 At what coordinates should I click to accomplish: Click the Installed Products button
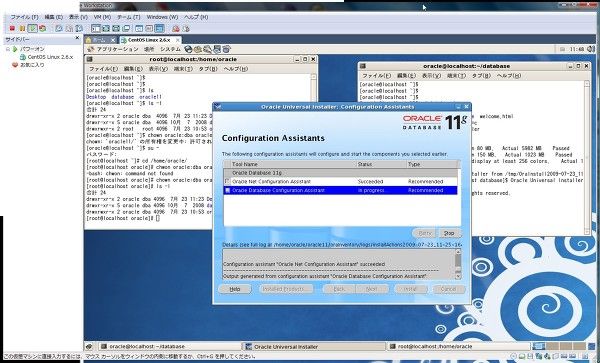(x=286, y=289)
